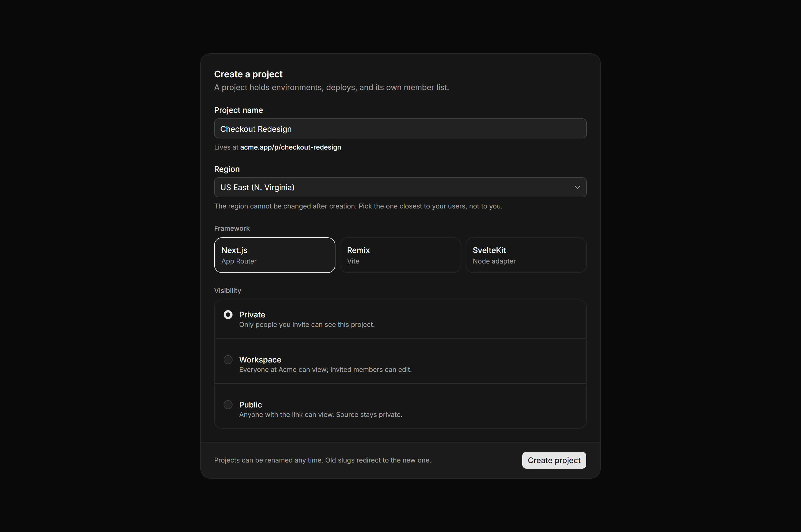Image resolution: width=801 pixels, height=532 pixels.
Task: Click "Everyone at Acme can view" description
Action: (x=325, y=369)
